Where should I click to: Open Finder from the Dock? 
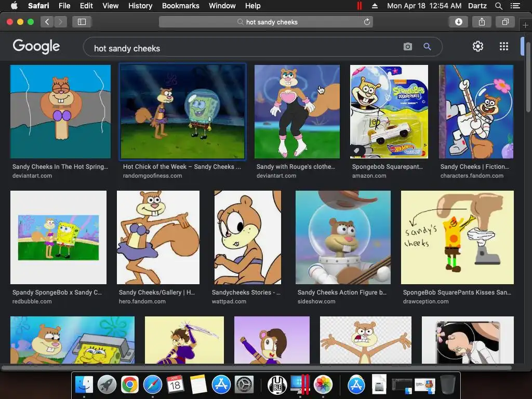(x=84, y=385)
